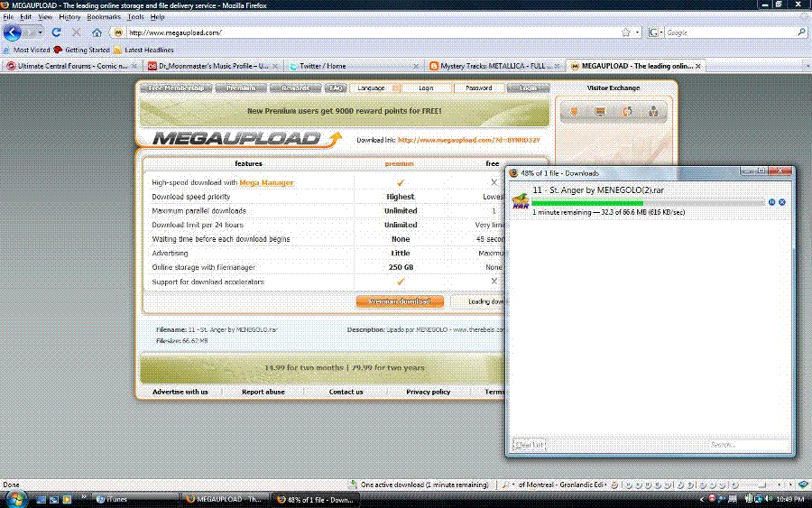Image resolution: width=812 pixels, height=508 pixels.
Task: Open the FAQ button
Action: coord(336,88)
